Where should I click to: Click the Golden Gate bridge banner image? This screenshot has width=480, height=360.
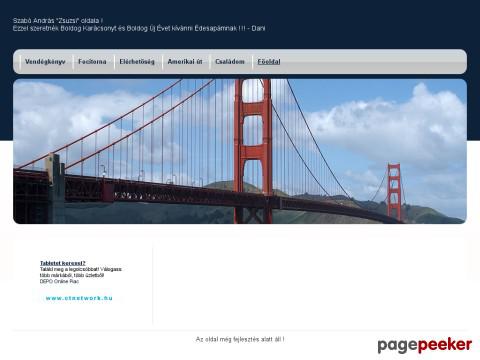240,151
